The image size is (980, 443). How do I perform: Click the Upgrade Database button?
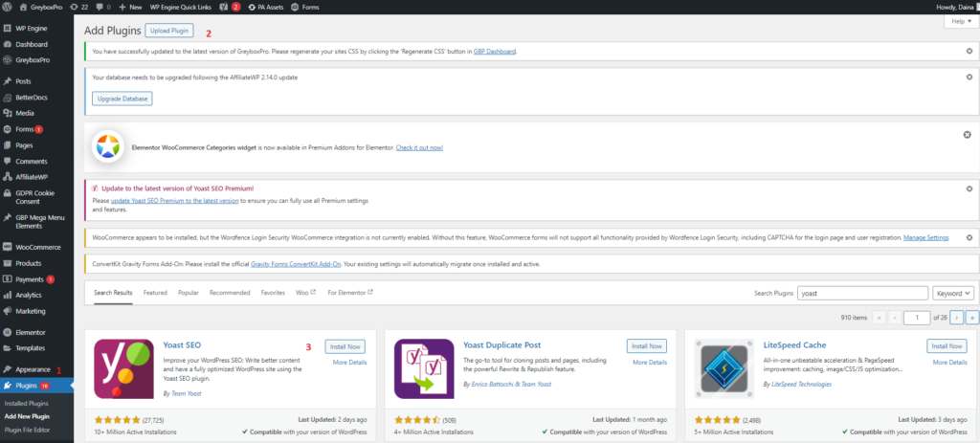tap(122, 100)
